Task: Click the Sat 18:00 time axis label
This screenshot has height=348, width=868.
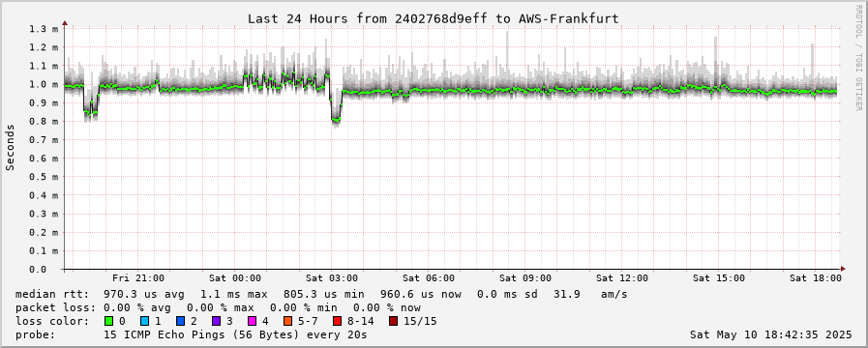Action: pyautogui.click(x=816, y=278)
